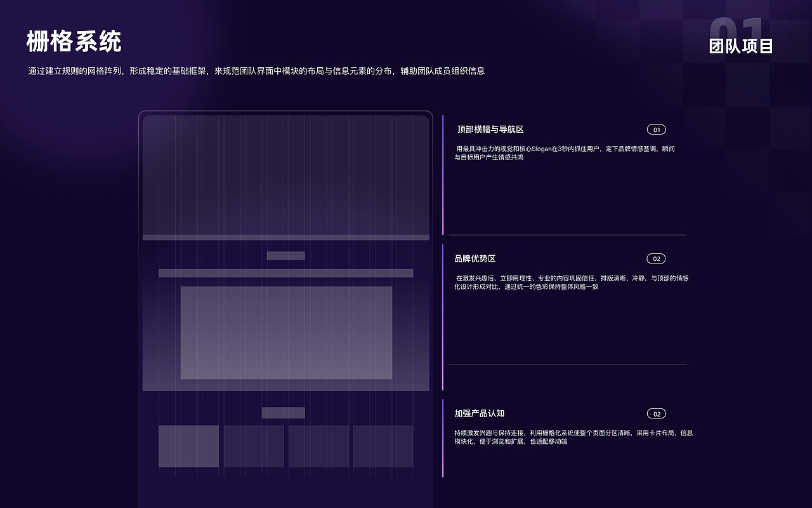The height and width of the screenshot is (508, 812).
Task: Click the wide horizontal bar above content rectangle
Action: click(285, 273)
